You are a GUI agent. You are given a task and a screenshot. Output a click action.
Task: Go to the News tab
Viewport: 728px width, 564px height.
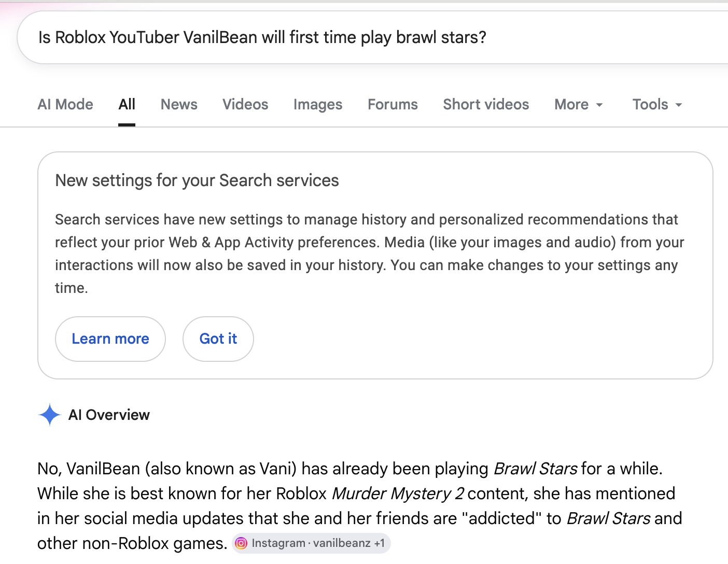179,105
